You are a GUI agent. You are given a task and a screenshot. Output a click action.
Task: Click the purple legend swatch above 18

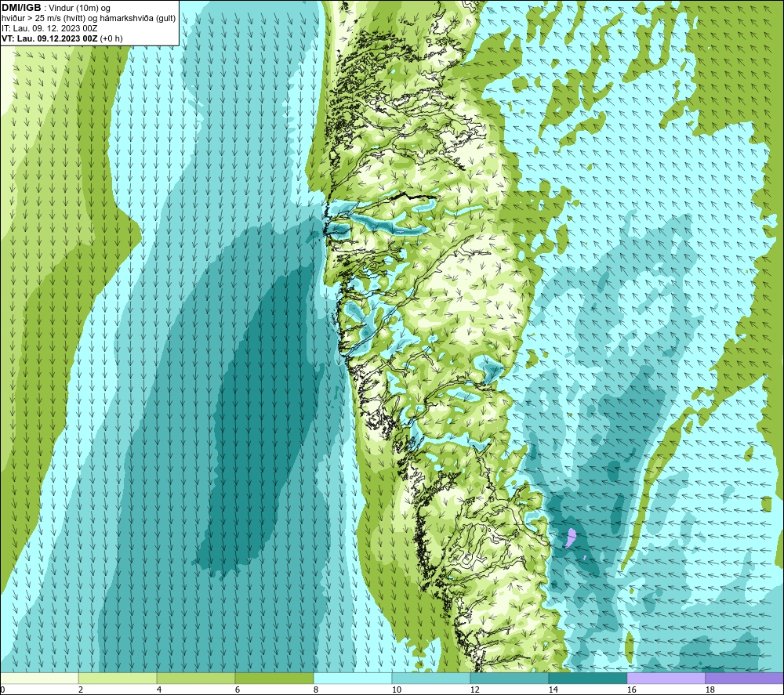coord(745,678)
